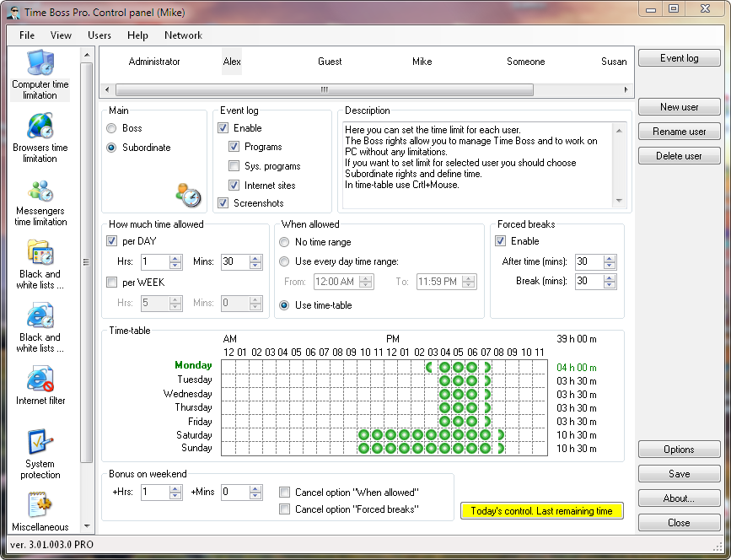This screenshot has height=560, width=731.
Task: Click per DAY hours spinner arrows
Action: coord(175,262)
